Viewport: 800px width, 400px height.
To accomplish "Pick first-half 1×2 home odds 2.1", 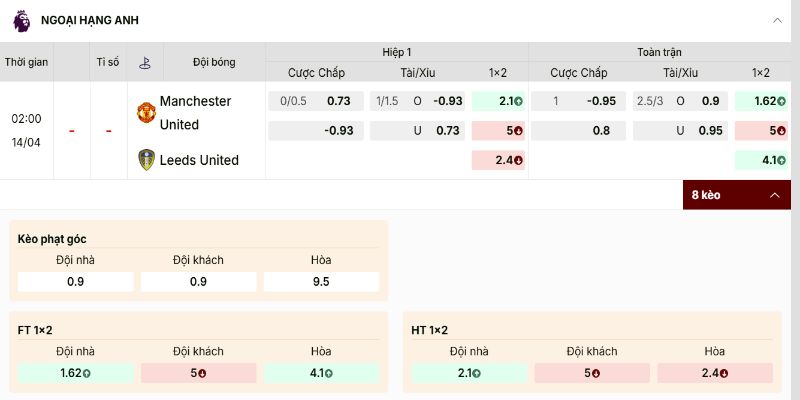I will pyautogui.click(x=498, y=101).
